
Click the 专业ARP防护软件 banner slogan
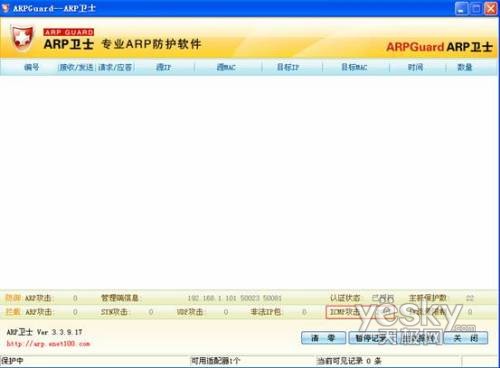(151, 44)
